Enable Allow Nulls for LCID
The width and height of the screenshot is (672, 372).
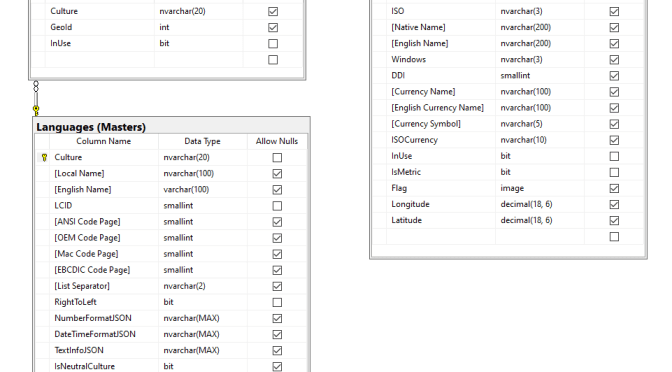(277, 206)
